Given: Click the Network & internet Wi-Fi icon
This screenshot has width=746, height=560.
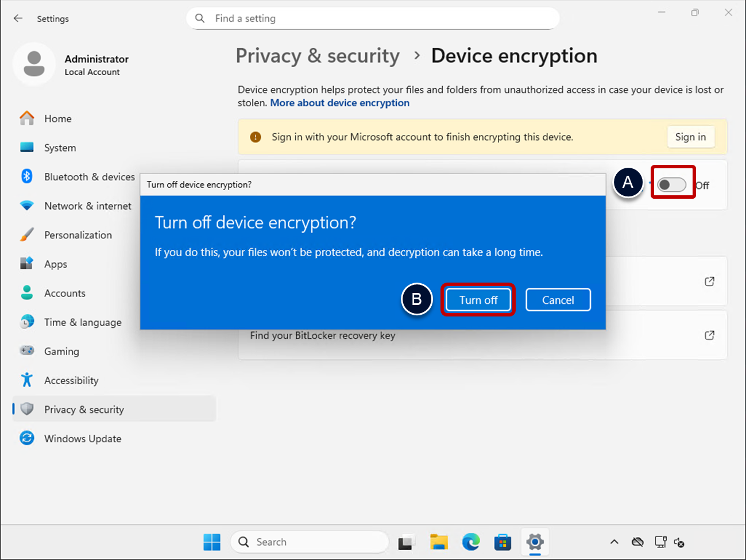Looking at the screenshot, I should [27, 206].
